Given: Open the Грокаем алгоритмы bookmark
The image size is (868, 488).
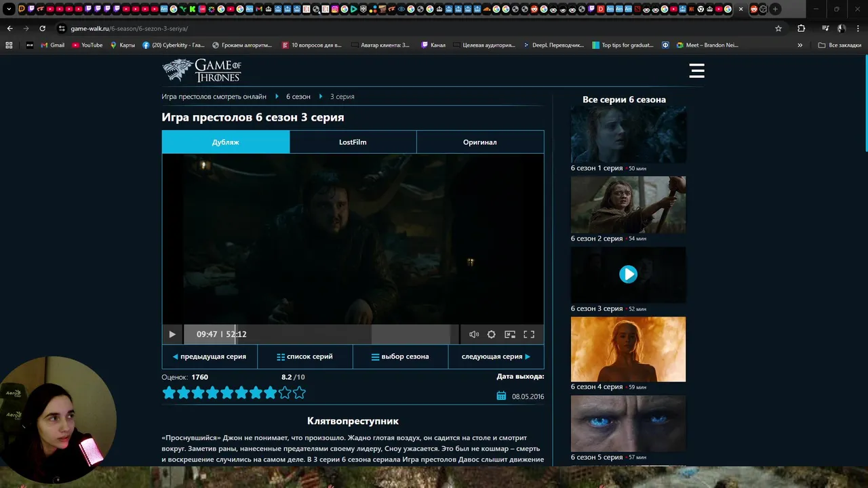Looking at the screenshot, I should [242, 45].
